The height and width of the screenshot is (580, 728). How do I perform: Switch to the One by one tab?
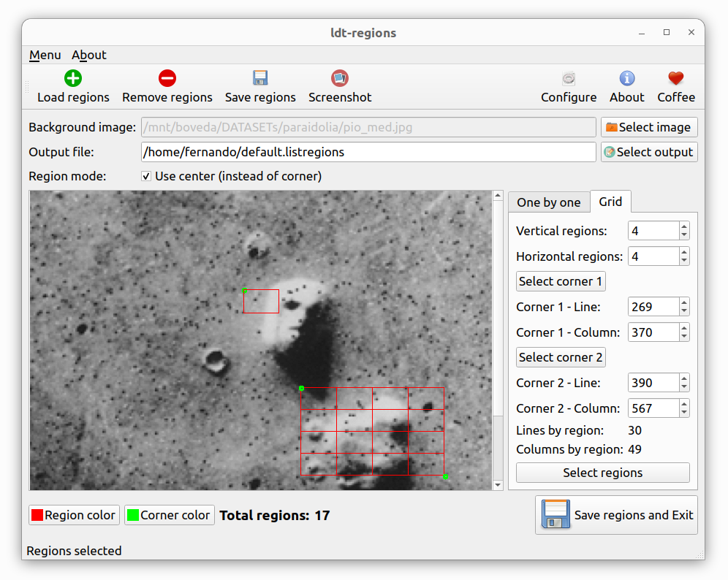point(549,203)
